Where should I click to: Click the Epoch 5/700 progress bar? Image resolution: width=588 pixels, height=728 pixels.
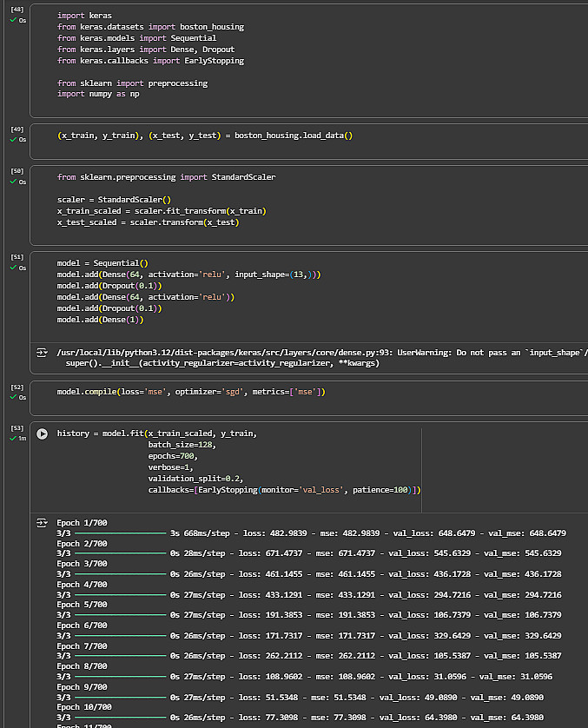(x=119, y=615)
